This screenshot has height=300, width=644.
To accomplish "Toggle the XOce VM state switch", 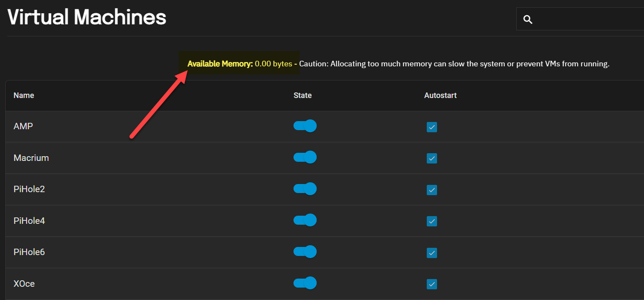I will 305,283.
